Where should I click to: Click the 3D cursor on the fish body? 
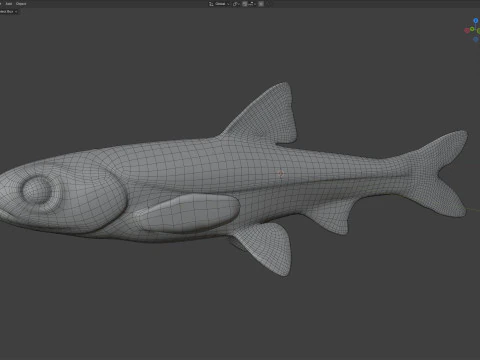[281, 173]
